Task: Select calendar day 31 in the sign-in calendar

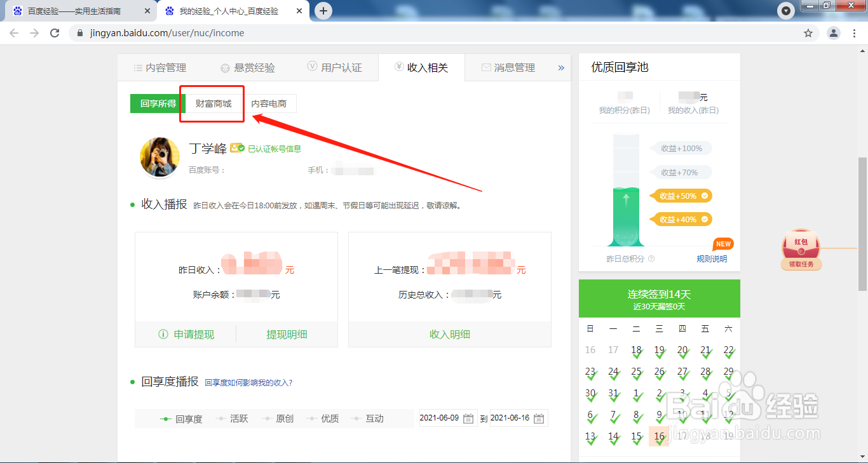Action: point(613,394)
